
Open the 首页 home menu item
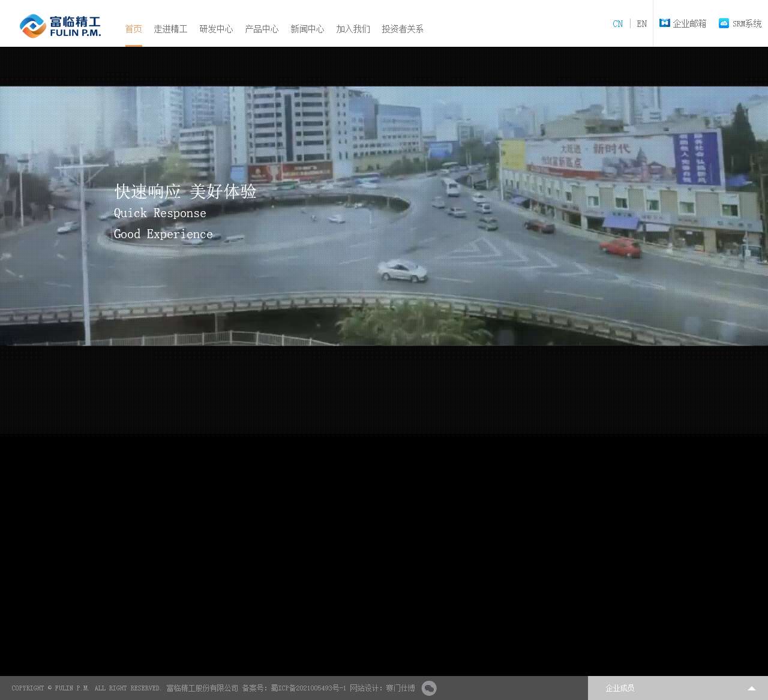(x=134, y=29)
